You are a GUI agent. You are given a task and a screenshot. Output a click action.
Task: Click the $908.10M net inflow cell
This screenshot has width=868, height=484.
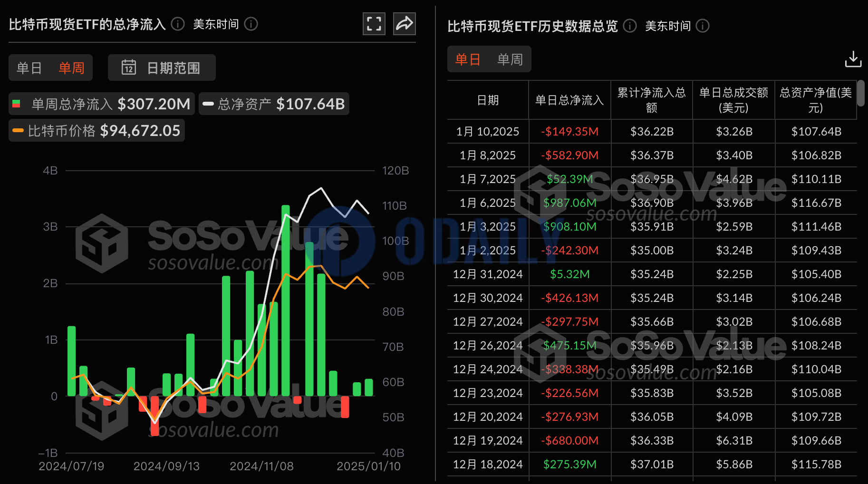tap(569, 226)
